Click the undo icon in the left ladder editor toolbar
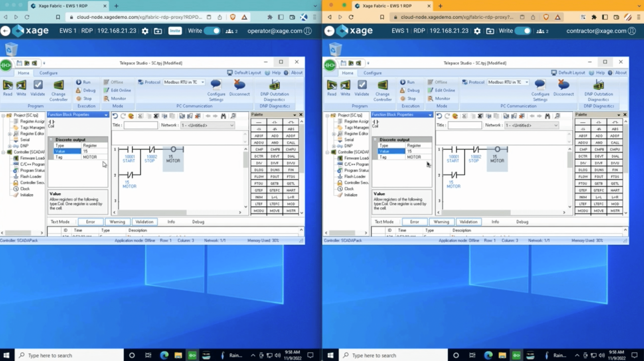 coord(115,116)
